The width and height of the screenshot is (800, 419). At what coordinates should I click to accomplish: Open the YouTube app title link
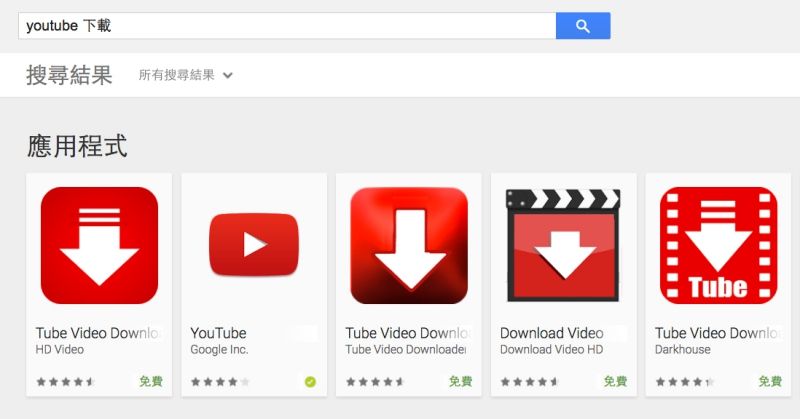pyautogui.click(x=218, y=333)
